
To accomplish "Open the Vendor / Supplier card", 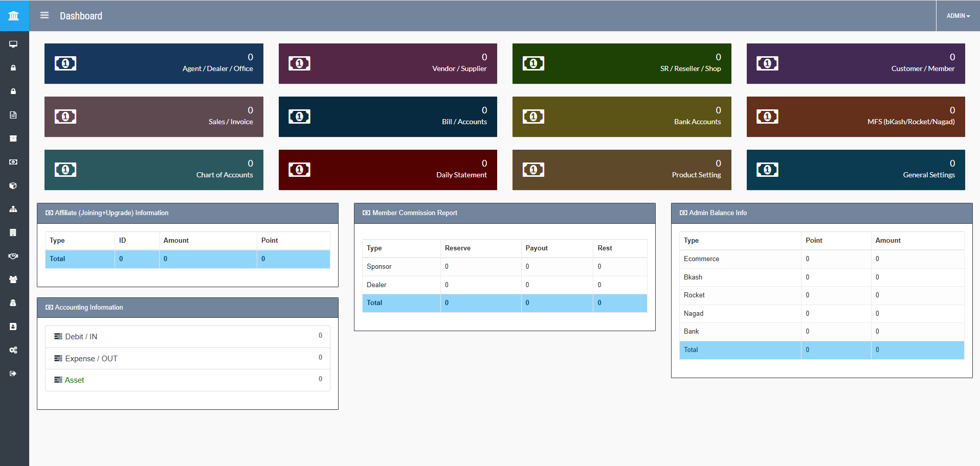I will tap(388, 63).
